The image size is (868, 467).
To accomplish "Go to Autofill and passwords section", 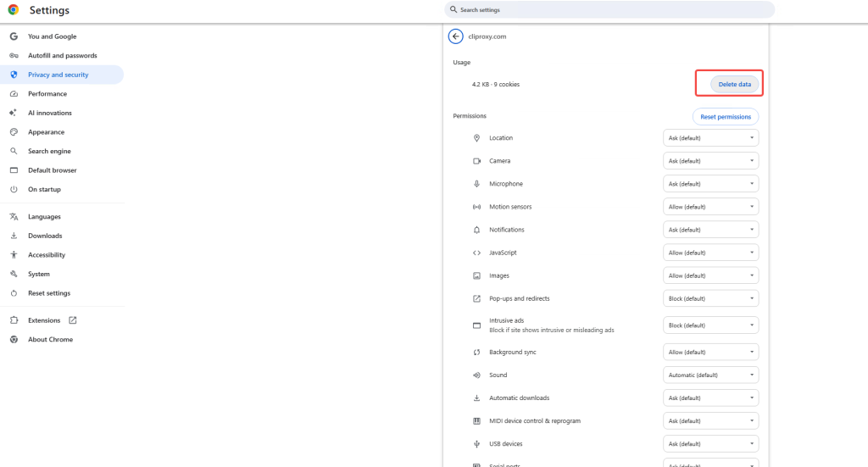I will (x=62, y=56).
